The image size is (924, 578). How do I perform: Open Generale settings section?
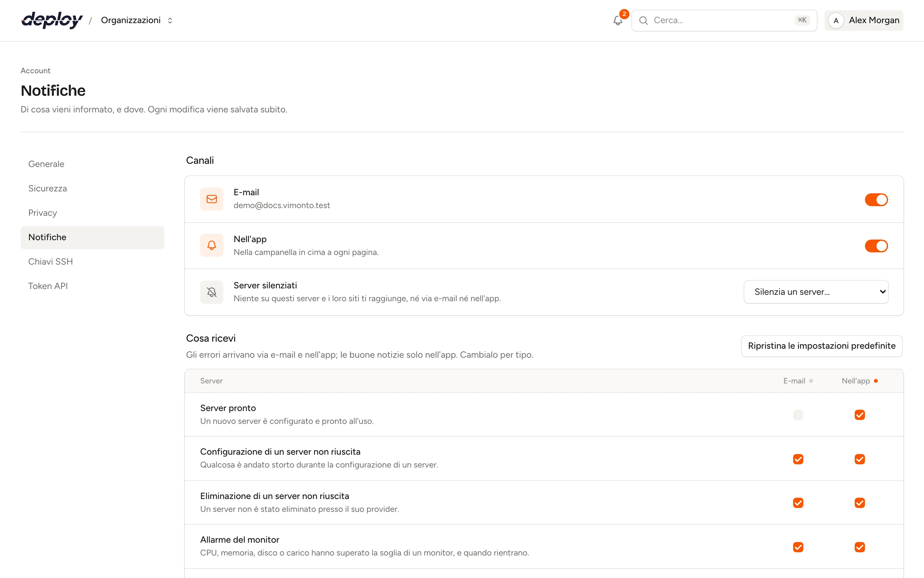click(x=92, y=164)
